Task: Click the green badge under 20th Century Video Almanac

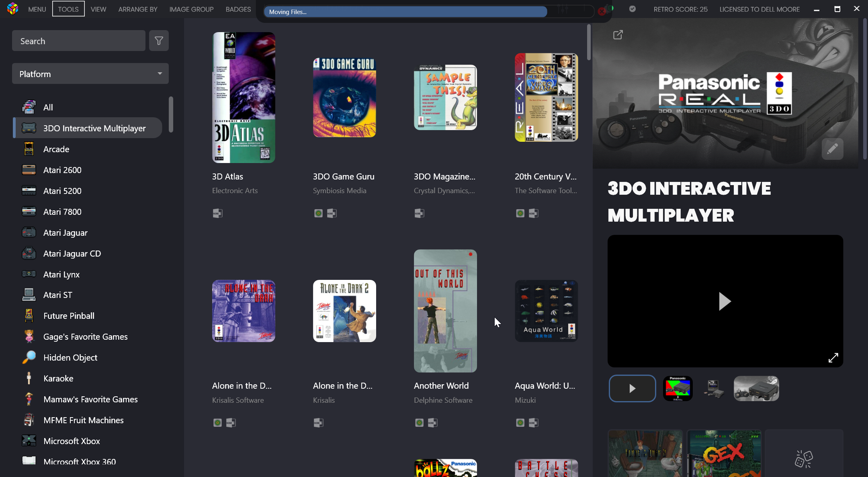Action: (x=520, y=213)
